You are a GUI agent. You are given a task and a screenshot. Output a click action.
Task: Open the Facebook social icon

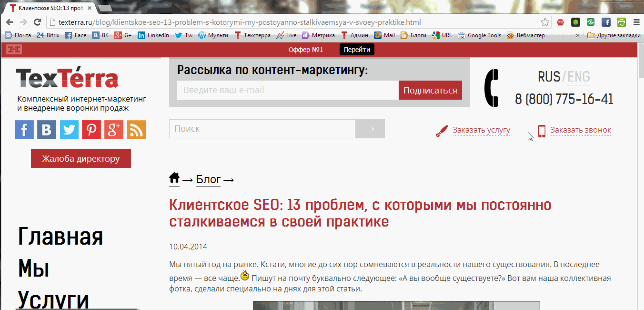24,130
